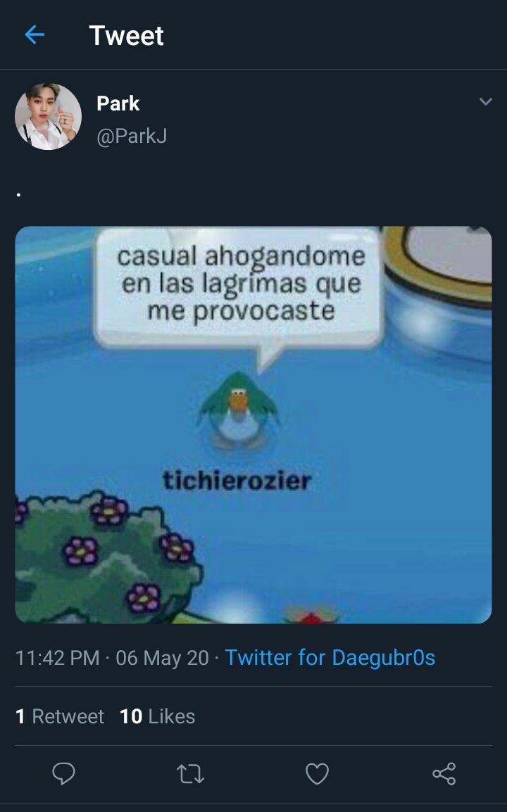The height and width of the screenshot is (812, 507).
Task: Open the reply speech bubble icon
Action: pos(64,774)
